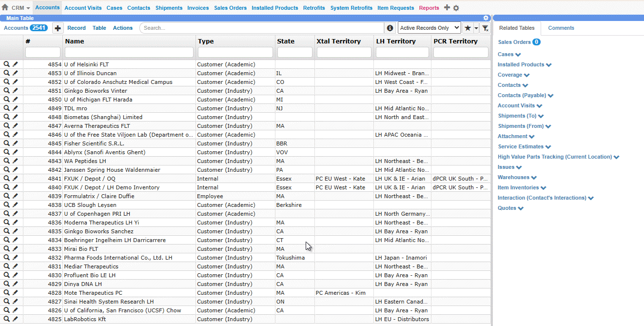644x326 pixels.
Task: Select cell 'LH Japan - Inamori'
Action: (403, 258)
